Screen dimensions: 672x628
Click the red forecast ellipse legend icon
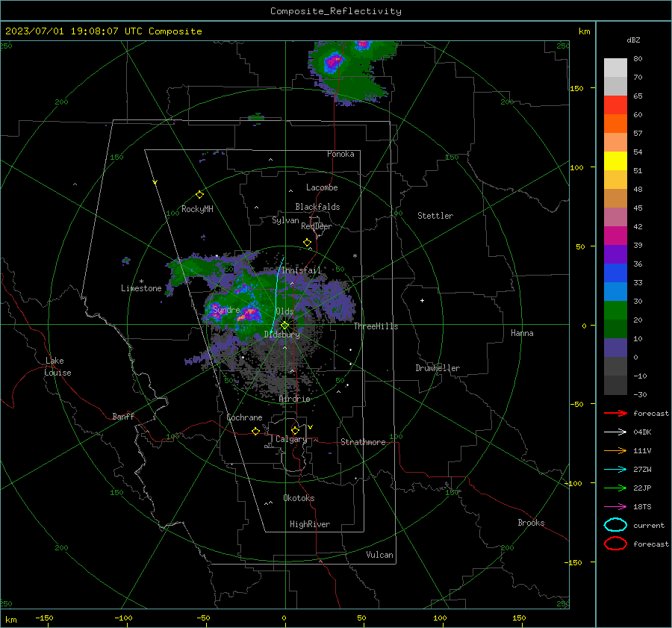615,544
